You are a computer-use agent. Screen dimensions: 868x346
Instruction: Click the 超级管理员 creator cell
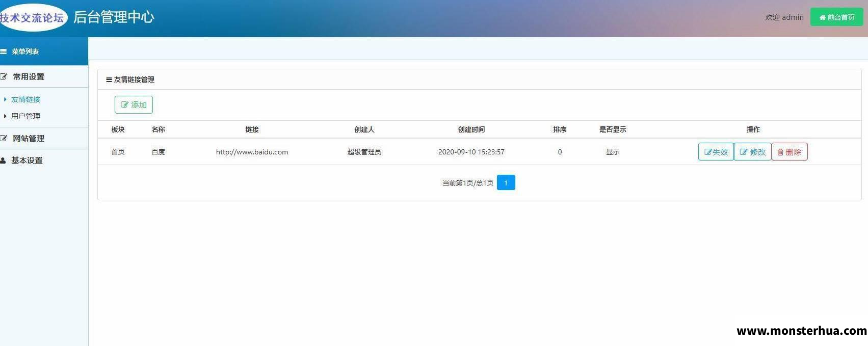[x=364, y=152]
